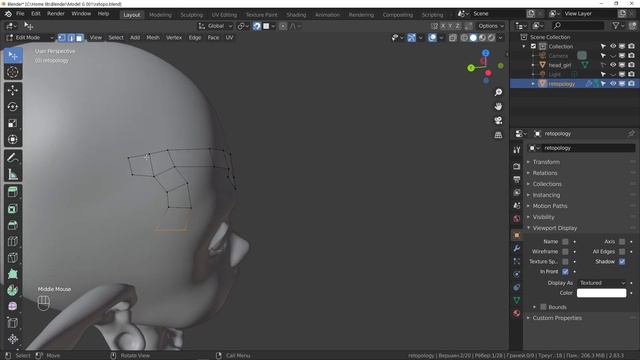This screenshot has height=360, width=640.
Task: Switch perspective/orthographic grid icon
Action: pyautogui.click(x=498, y=135)
